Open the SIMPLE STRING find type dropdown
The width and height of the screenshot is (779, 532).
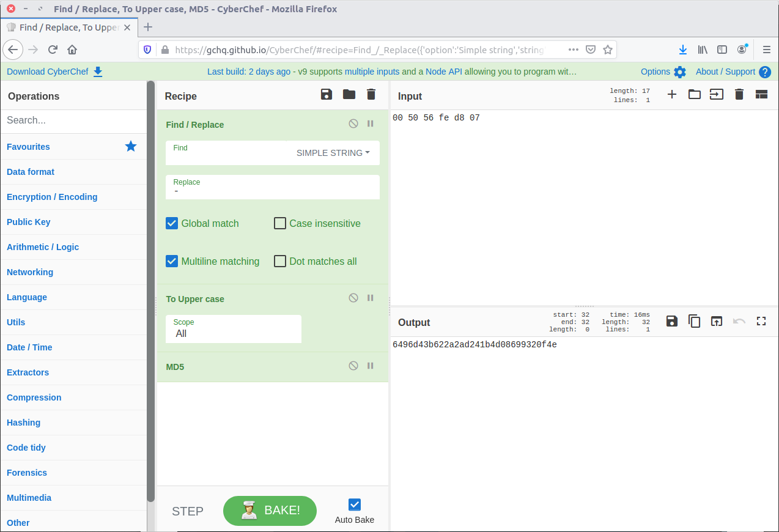click(333, 153)
